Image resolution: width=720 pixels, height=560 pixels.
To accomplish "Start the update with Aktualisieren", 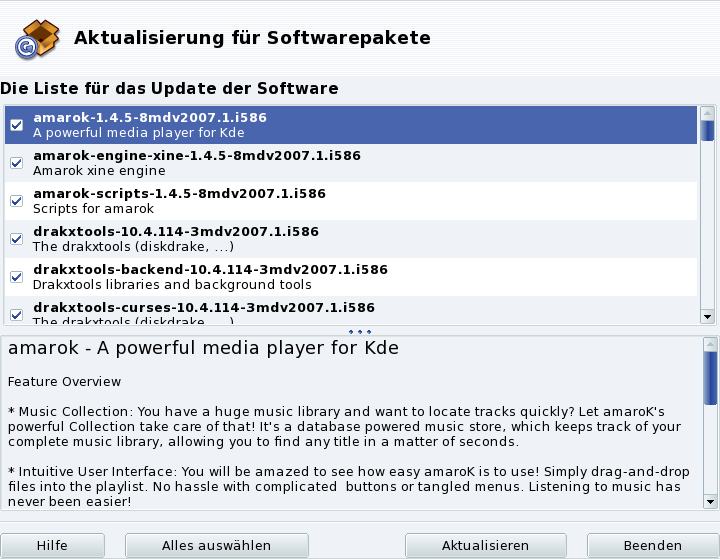I will 485,546.
